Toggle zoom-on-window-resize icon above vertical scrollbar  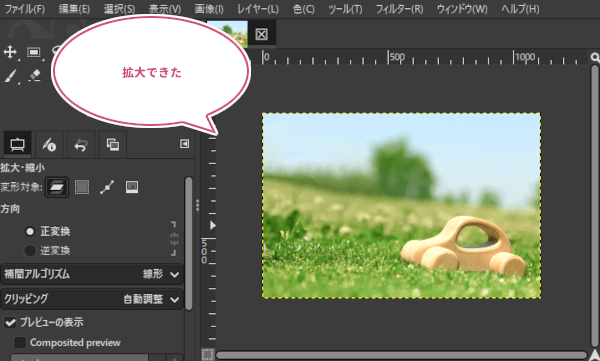(595, 57)
